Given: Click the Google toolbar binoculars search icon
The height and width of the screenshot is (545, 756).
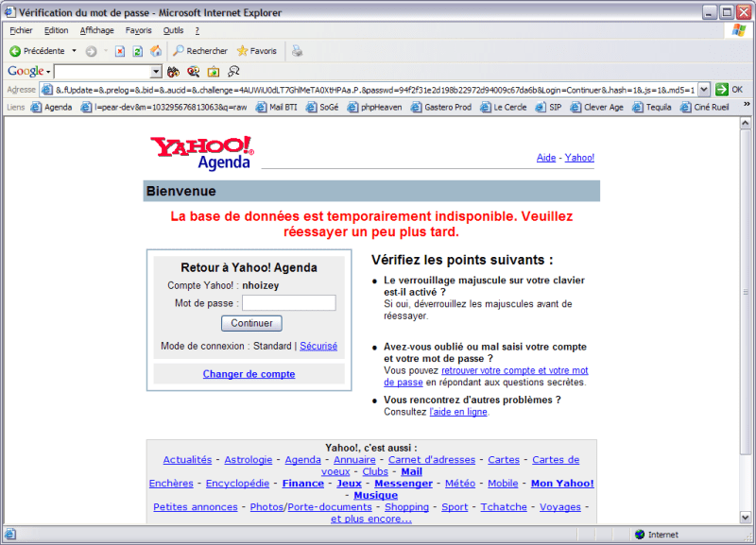Looking at the screenshot, I should 173,72.
